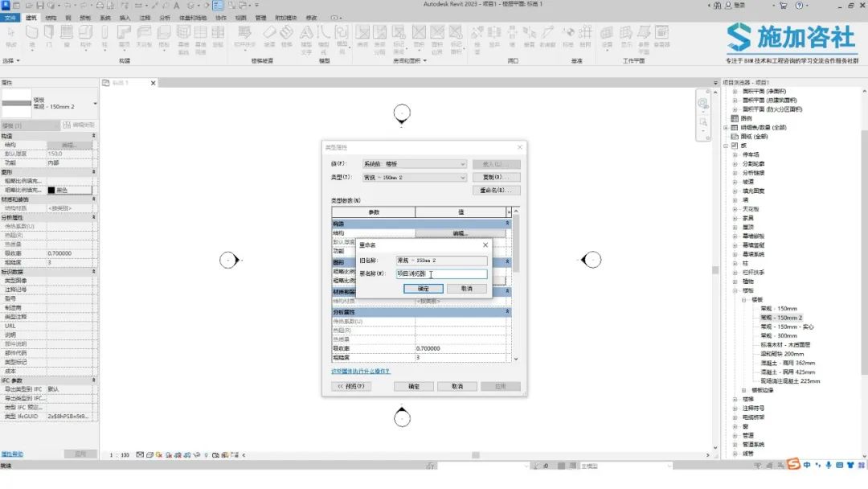
Task: Switch to the 插入 ribbon tab
Action: pos(125,18)
